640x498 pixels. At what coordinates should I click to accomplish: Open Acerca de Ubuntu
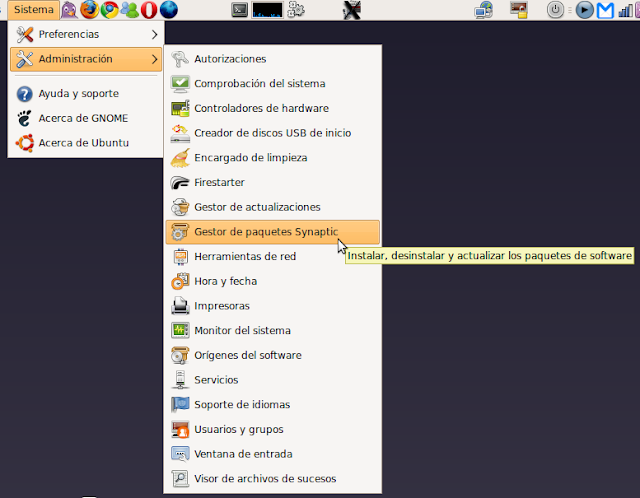[x=86, y=143]
